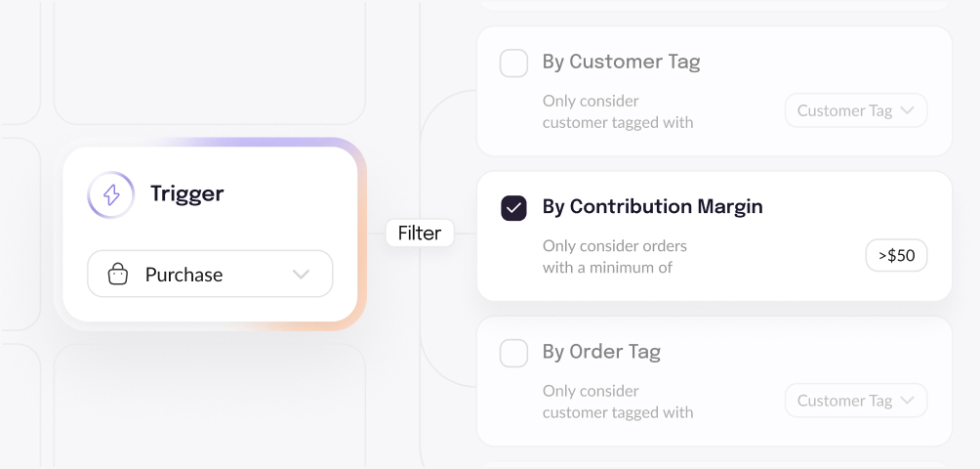Expand the Customer Tag dropdown under By Order Tag
The width and height of the screenshot is (980, 469).
(x=855, y=401)
